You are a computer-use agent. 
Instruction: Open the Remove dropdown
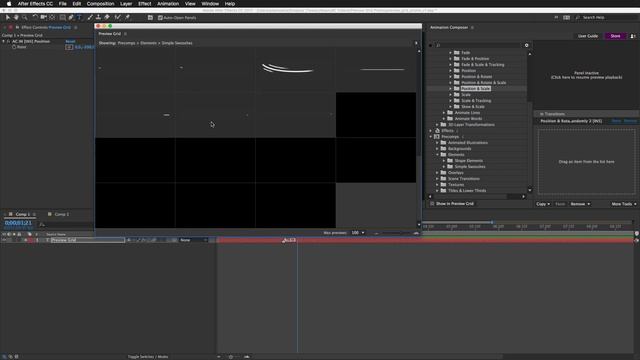pyautogui.click(x=580, y=204)
